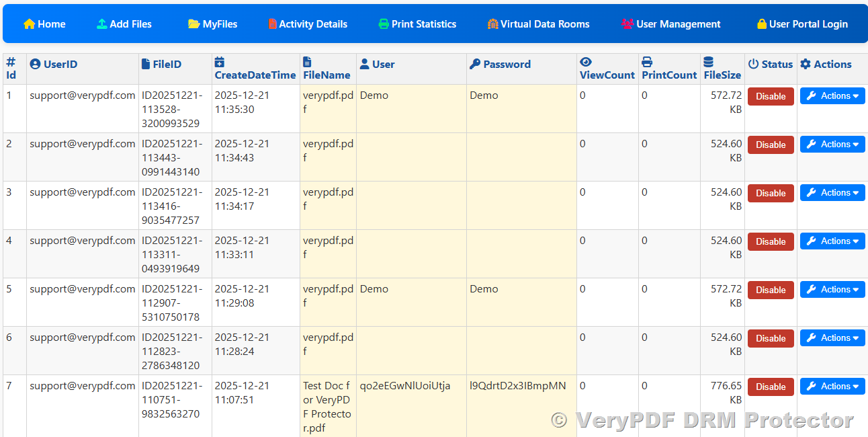Click the User Management people icon
This screenshot has width=868, height=437.
(627, 24)
